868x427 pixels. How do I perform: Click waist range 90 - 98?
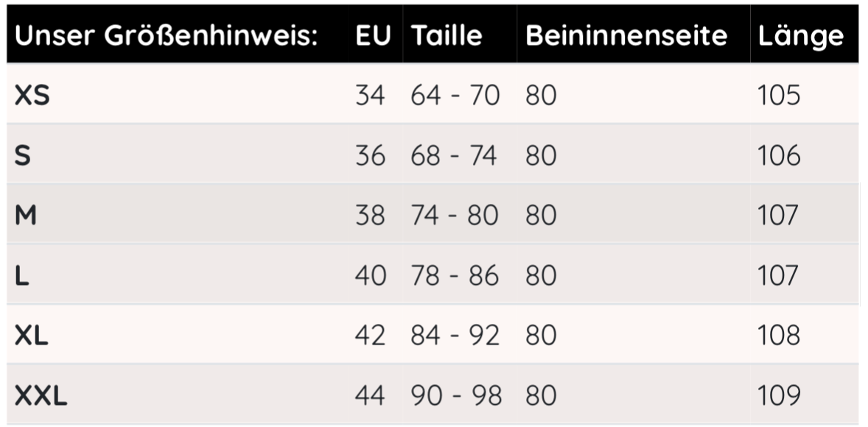point(455,396)
